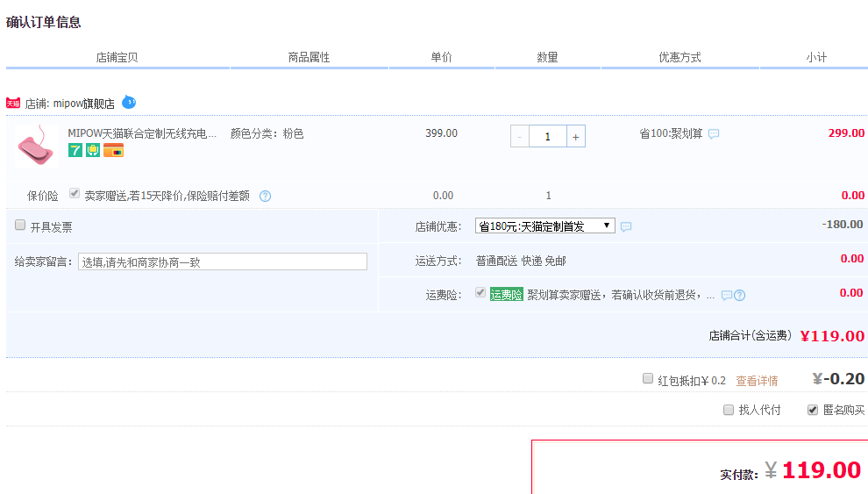The image size is (868, 494).
Task: Check the 找人代付 checkbox
Action: [x=729, y=410]
